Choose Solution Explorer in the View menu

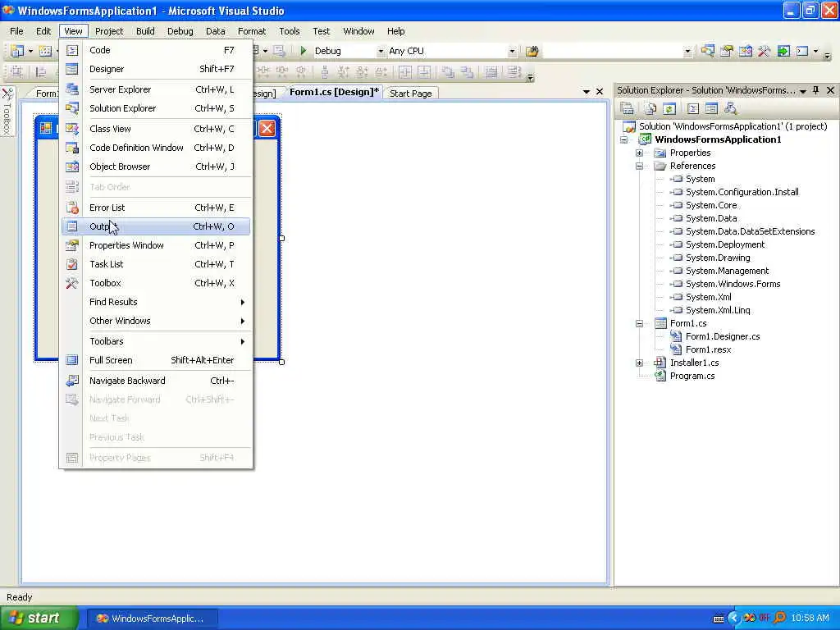point(155,108)
